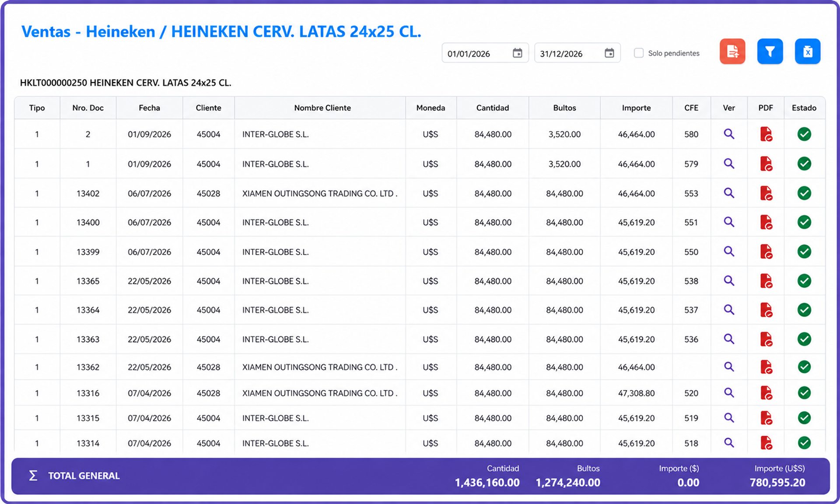Image resolution: width=840 pixels, height=504 pixels.
Task: Click the red document export button
Action: click(x=732, y=52)
